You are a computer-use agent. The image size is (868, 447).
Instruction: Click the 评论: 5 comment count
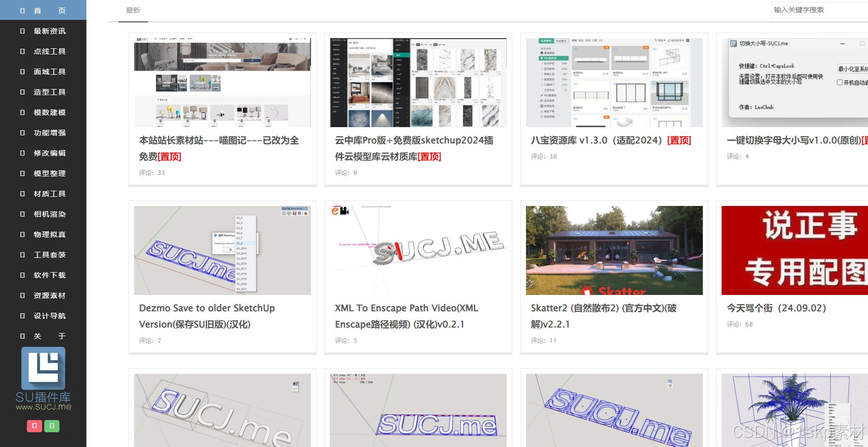(346, 341)
